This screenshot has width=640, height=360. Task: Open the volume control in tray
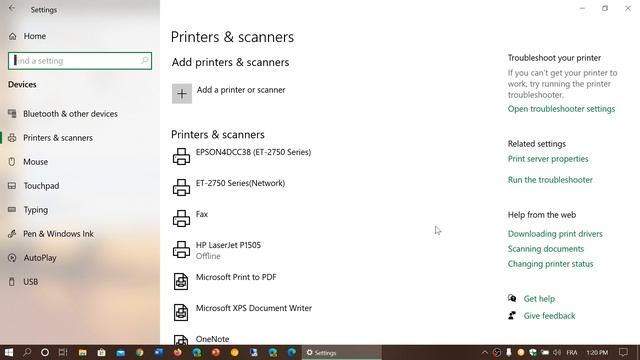click(x=557, y=352)
